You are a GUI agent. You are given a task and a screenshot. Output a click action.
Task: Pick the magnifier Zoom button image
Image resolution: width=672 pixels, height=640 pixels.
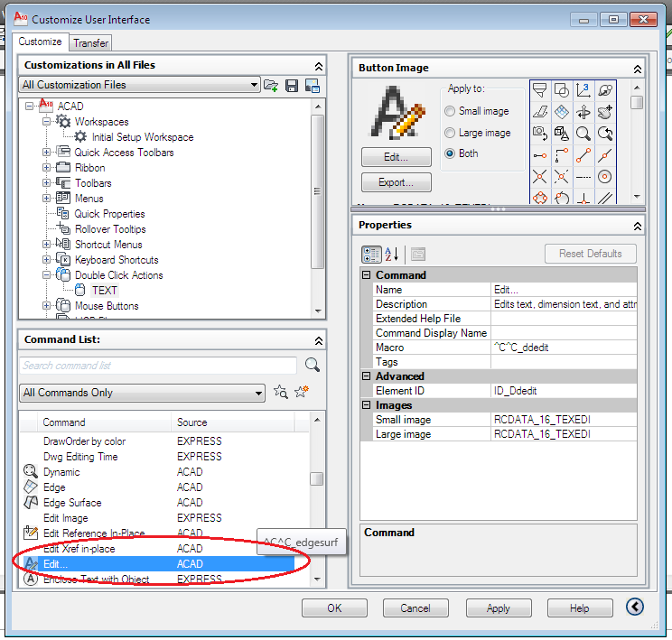[583, 134]
